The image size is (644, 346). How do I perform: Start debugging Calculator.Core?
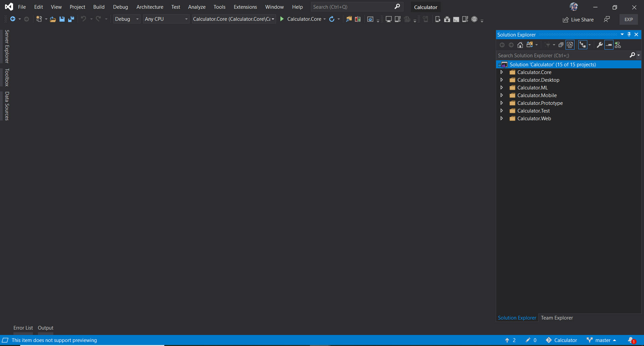[x=282, y=19]
